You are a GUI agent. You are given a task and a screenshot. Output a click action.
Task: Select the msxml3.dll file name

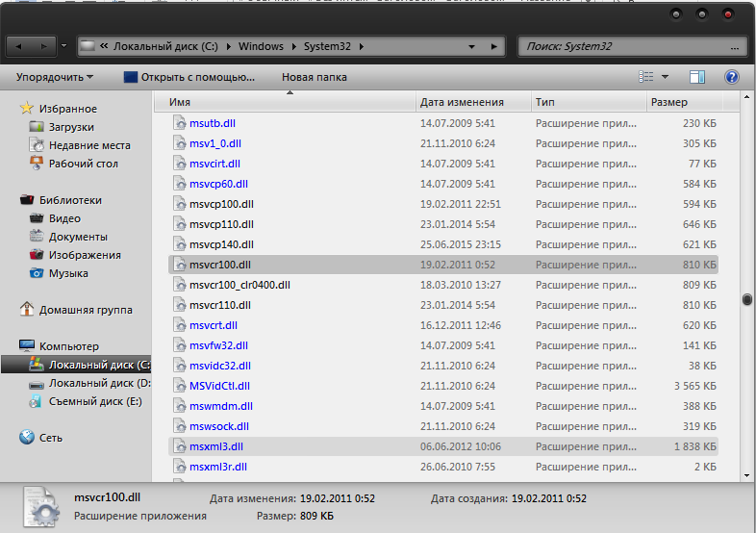(x=216, y=446)
